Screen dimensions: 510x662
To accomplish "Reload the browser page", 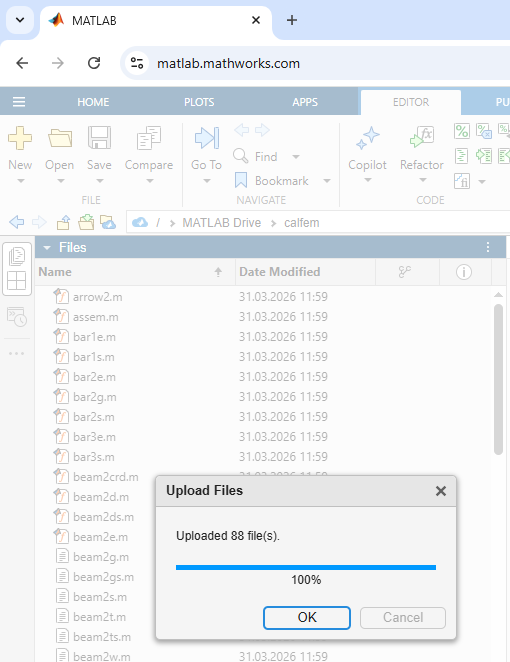I will [x=94, y=63].
